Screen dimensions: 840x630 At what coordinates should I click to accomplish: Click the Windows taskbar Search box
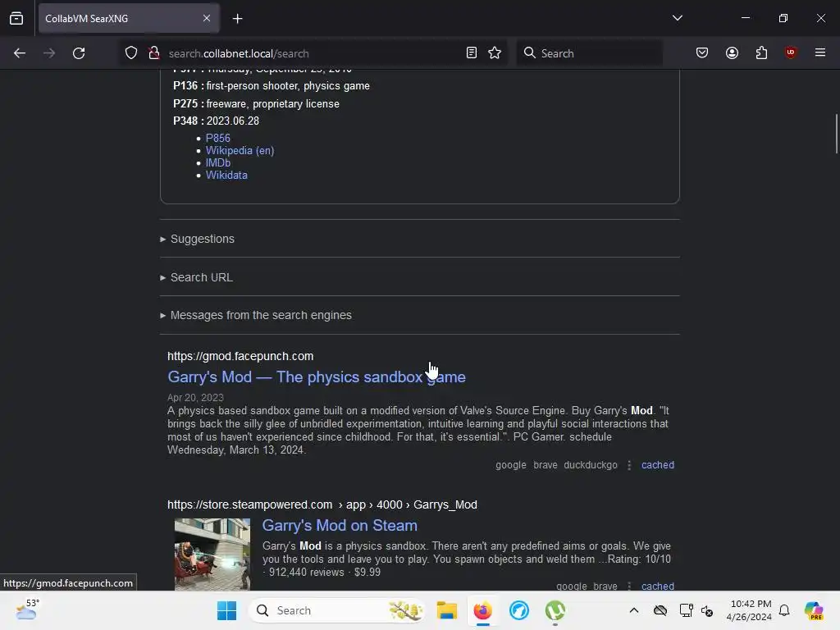point(337,610)
